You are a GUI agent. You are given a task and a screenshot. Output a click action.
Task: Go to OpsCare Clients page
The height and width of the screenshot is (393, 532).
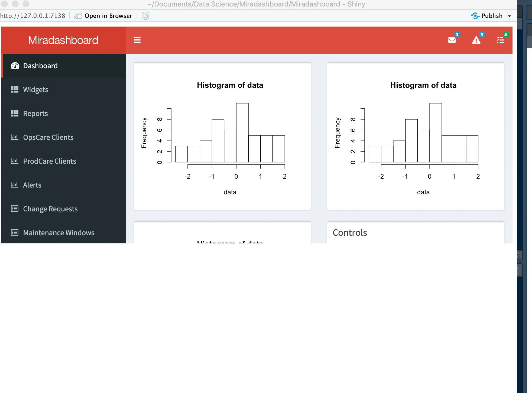(x=48, y=137)
